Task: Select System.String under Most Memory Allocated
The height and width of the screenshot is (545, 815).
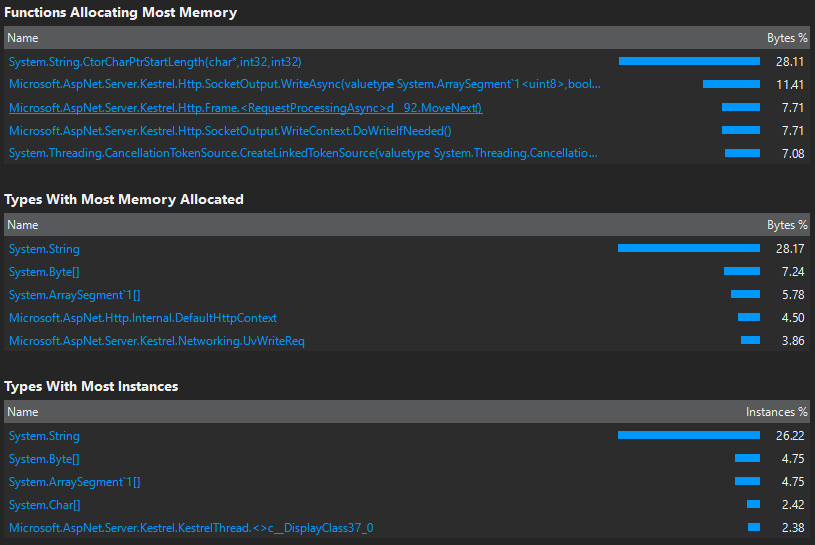Action: (44, 249)
